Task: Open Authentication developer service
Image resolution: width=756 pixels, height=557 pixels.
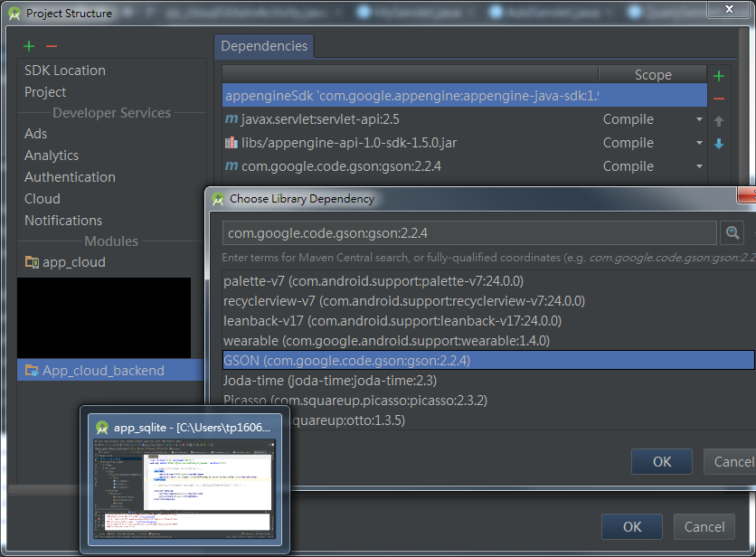Action: (x=70, y=177)
